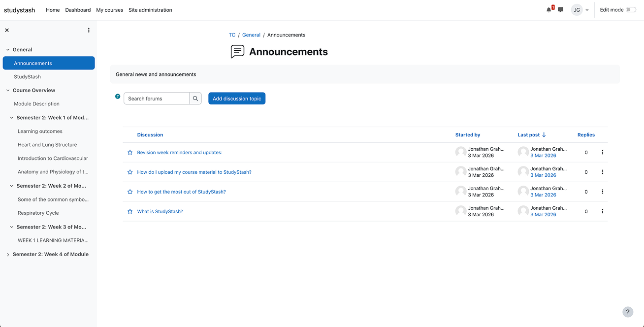Open My courses in top navigation
Viewport: 644px width, 327px height.
[110, 10]
